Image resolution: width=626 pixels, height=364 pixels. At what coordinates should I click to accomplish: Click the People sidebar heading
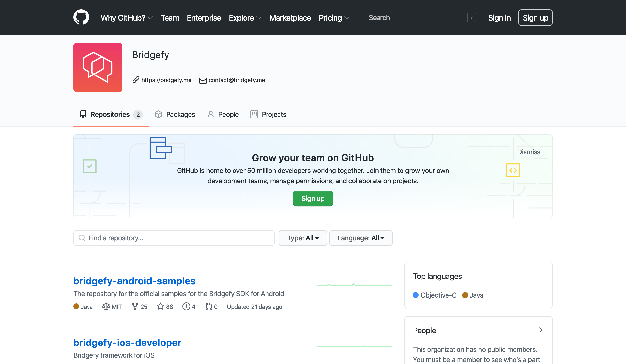[x=424, y=330]
